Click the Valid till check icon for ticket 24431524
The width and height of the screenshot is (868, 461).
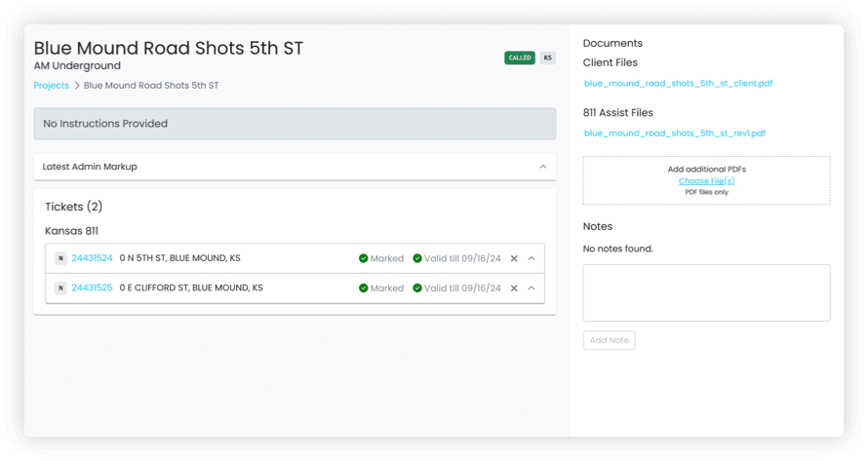[417, 259]
